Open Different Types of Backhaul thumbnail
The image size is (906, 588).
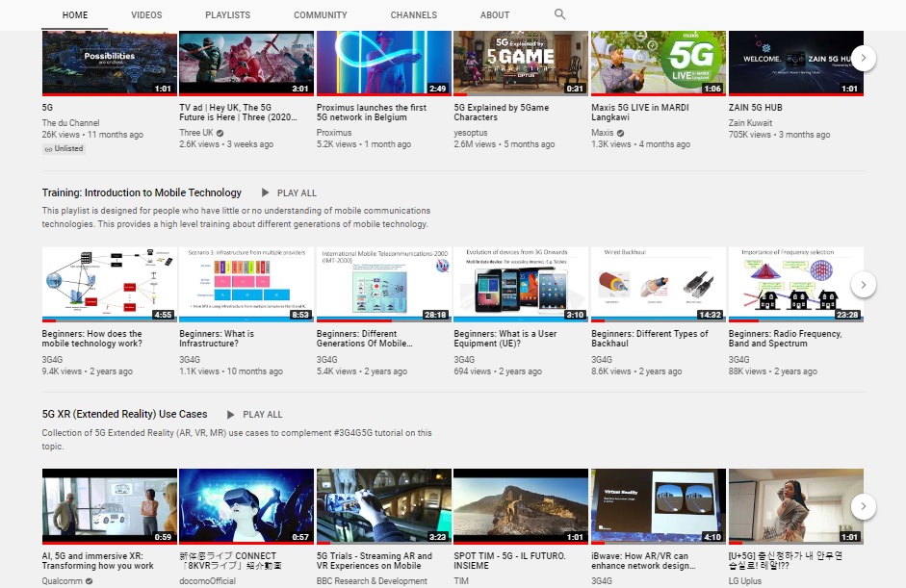click(x=659, y=284)
